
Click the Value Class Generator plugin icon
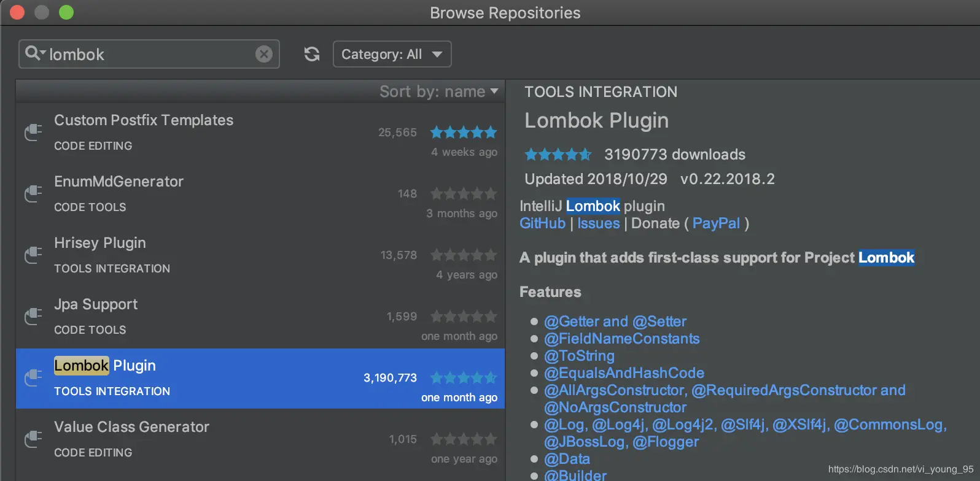pos(33,439)
